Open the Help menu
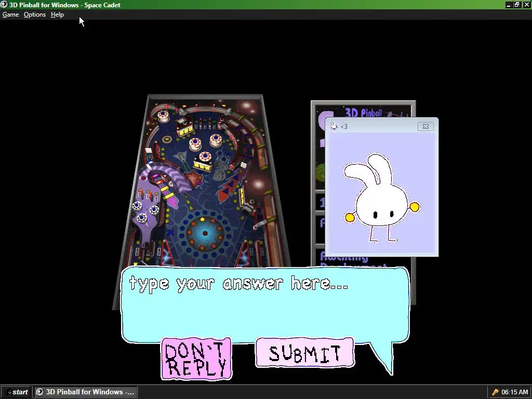The height and width of the screenshot is (399, 532). pos(57,15)
